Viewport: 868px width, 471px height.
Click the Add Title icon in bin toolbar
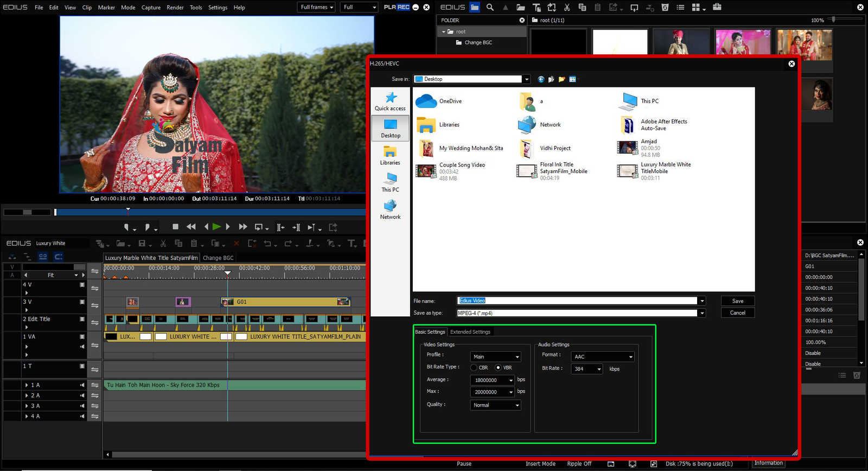(x=537, y=7)
